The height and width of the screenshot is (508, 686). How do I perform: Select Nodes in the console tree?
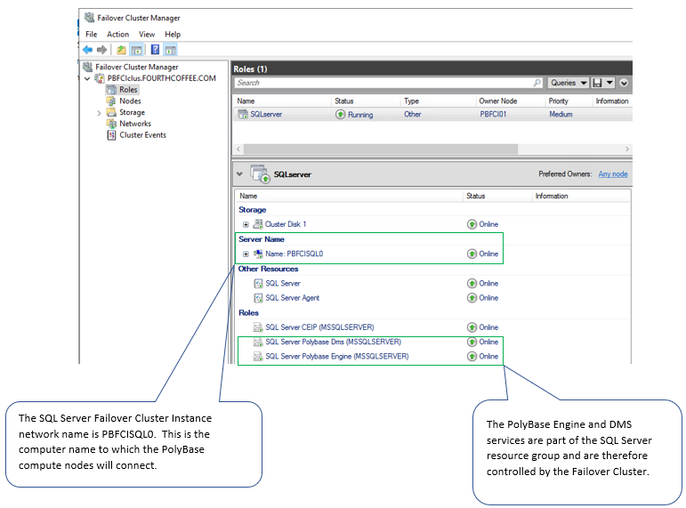(130, 101)
